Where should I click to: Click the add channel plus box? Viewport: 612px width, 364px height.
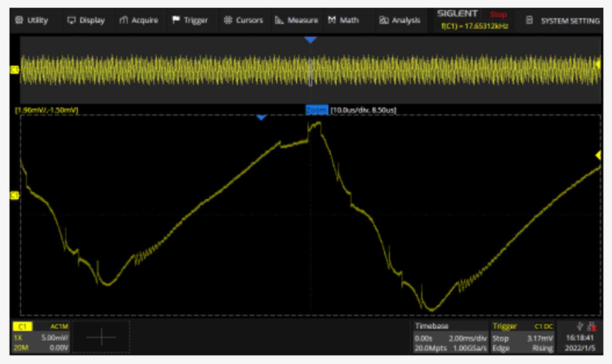(x=101, y=337)
